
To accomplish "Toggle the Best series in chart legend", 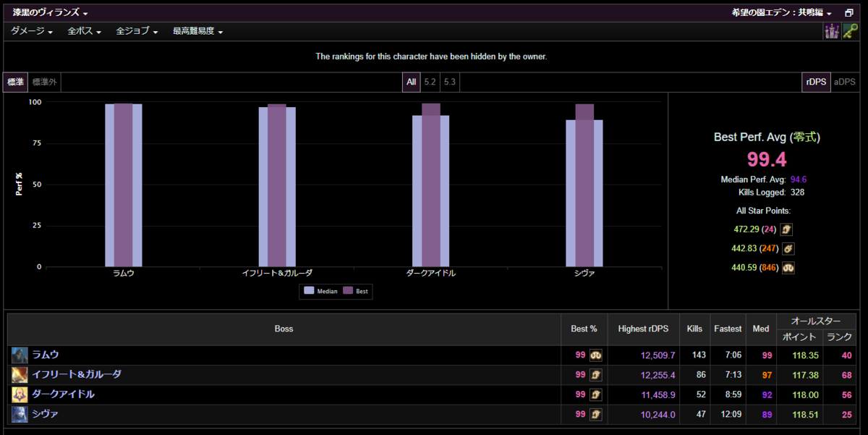I will (356, 291).
